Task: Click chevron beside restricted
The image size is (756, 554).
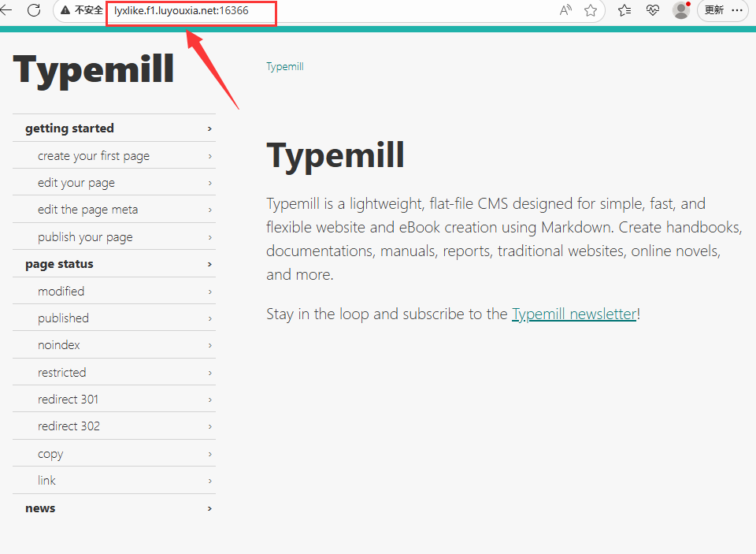Action: coord(209,373)
